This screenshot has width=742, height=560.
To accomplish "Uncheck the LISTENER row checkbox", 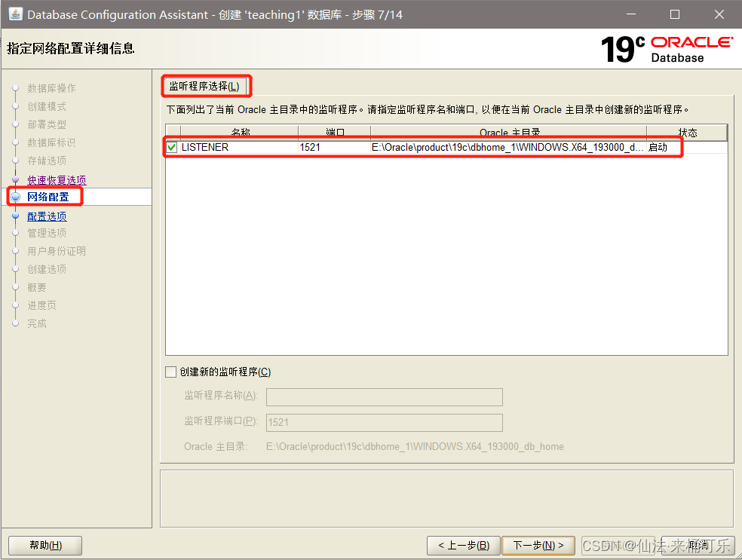I will (x=172, y=148).
